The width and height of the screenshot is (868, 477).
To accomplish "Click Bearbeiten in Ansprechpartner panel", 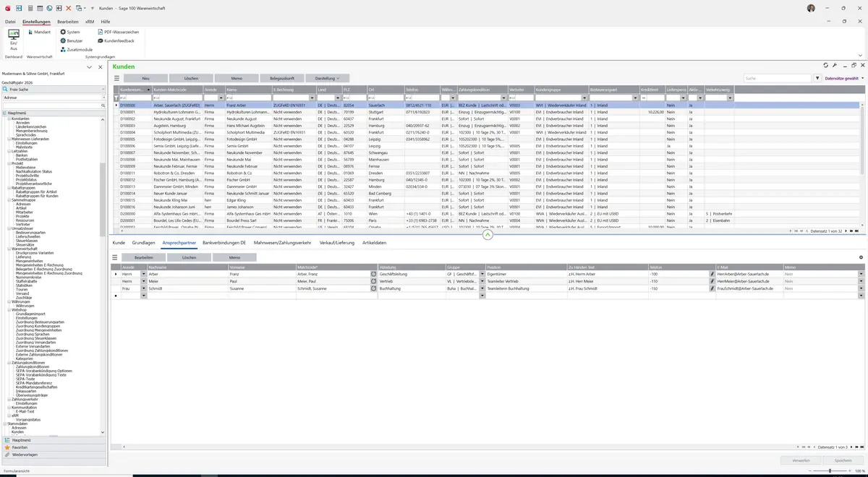I will [x=144, y=257].
